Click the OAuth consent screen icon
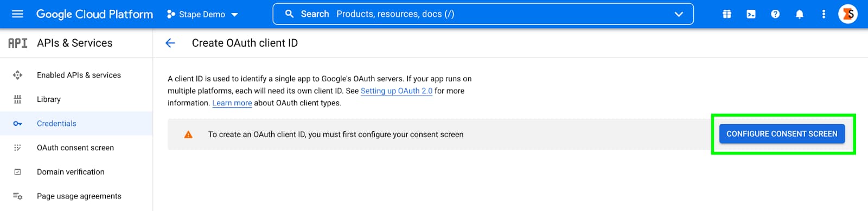Viewport: 868px width, 211px height. coord(17,148)
